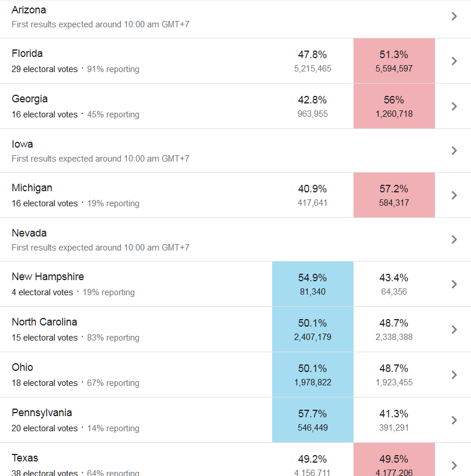
Task: Click Florida's red 51.3% result cell
Action: 394,61
